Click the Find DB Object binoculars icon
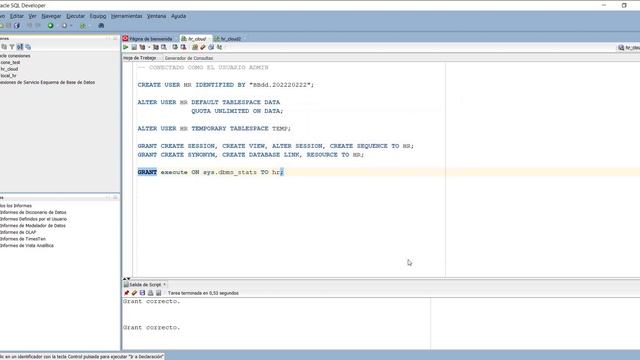Viewport: 640px width, 360px height. coord(101,26)
